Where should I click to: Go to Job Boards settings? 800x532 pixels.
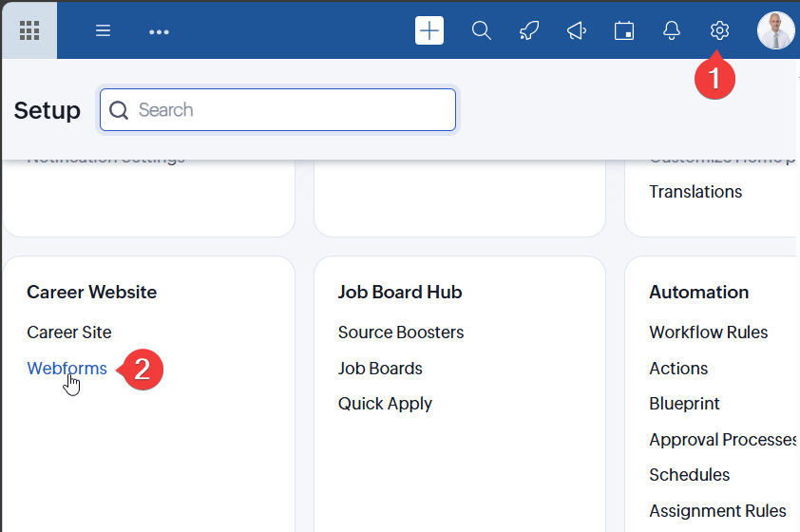pos(380,369)
